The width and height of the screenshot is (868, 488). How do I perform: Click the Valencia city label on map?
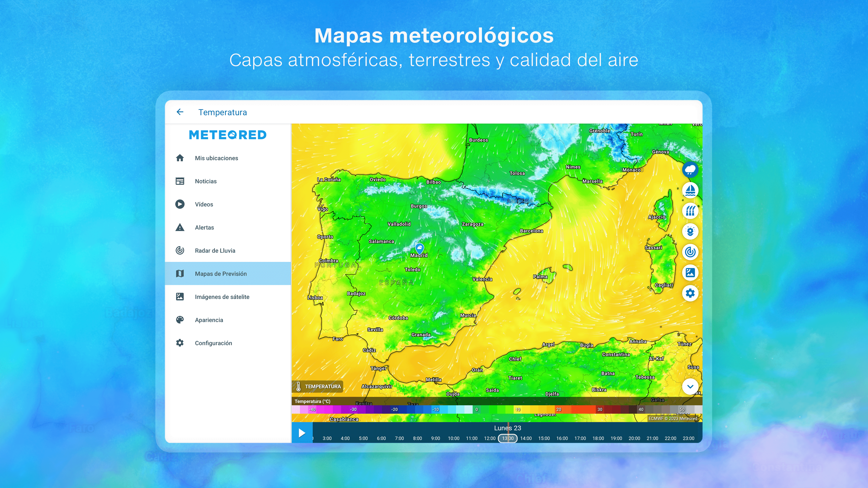point(482,279)
